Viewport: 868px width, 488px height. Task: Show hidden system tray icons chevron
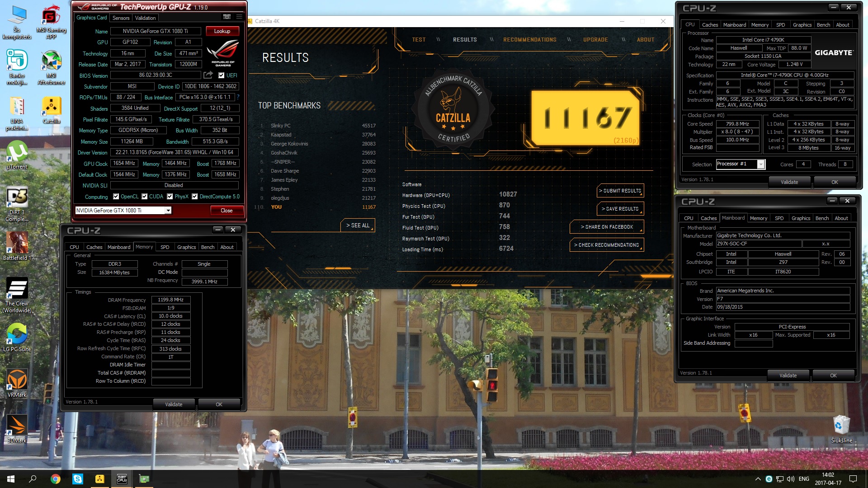758,479
